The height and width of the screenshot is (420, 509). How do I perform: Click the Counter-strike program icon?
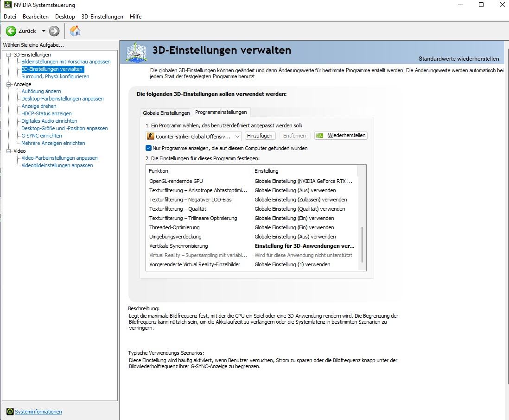pyautogui.click(x=151, y=136)
